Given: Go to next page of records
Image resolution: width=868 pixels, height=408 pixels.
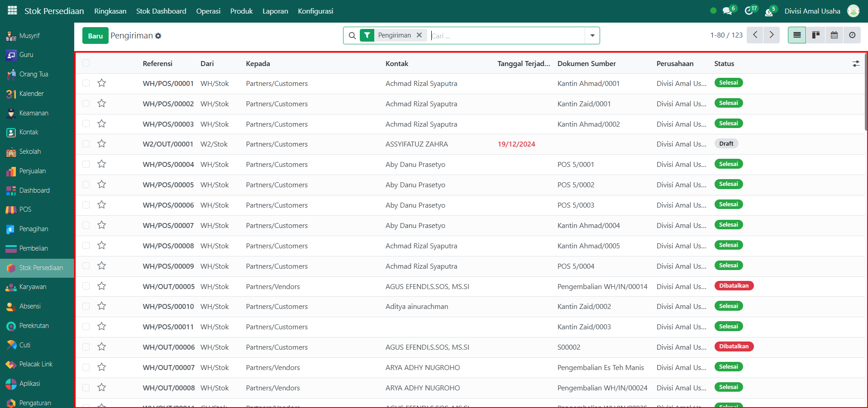Looking at the screenshot, I should (772, 35).
